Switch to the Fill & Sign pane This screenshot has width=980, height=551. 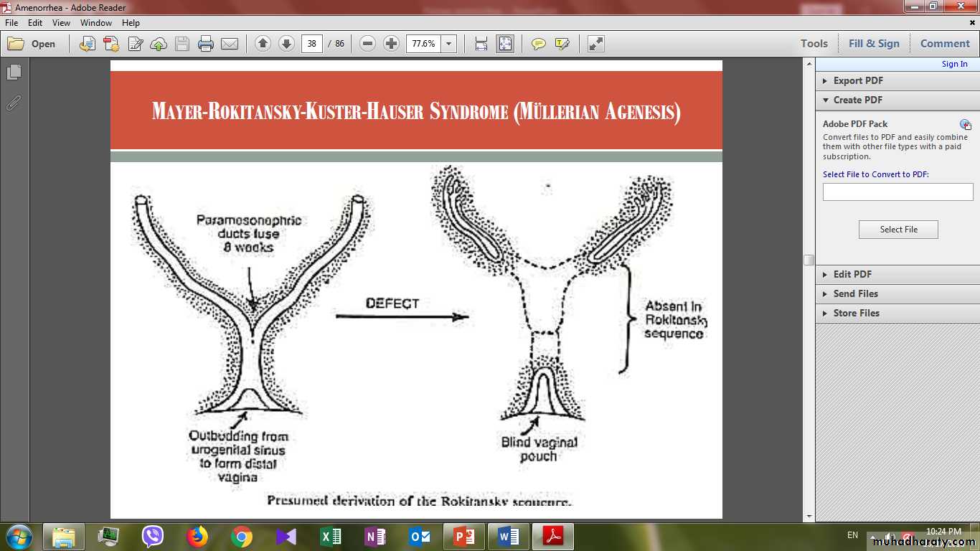[873, 44]
